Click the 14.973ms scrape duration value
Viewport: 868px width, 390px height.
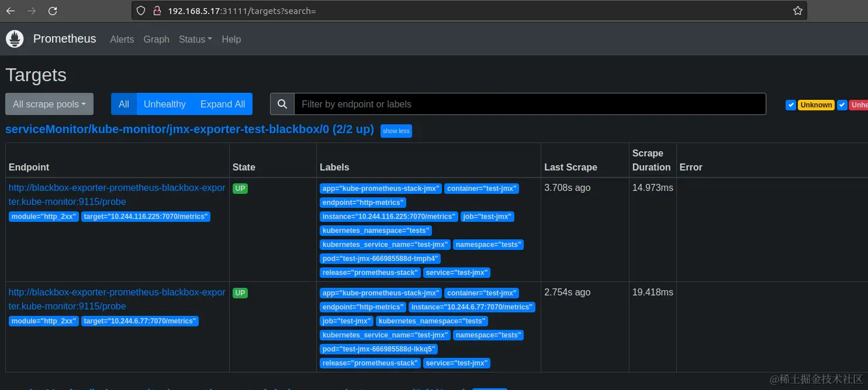(653, 187)
